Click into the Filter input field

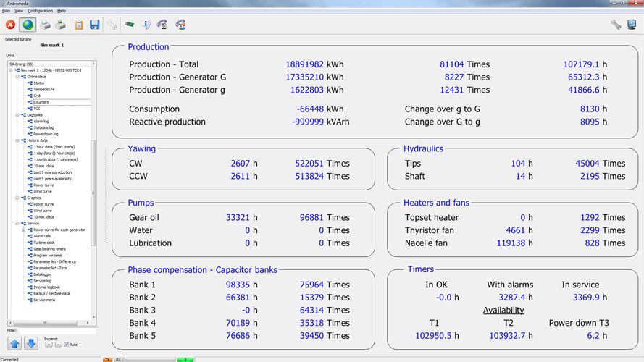57,330
